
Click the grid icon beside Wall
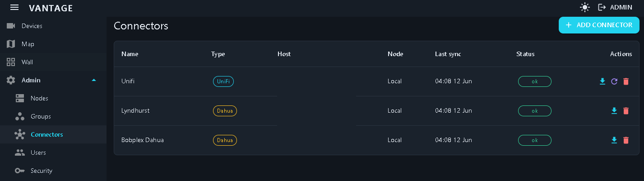(x=11, y=62)
